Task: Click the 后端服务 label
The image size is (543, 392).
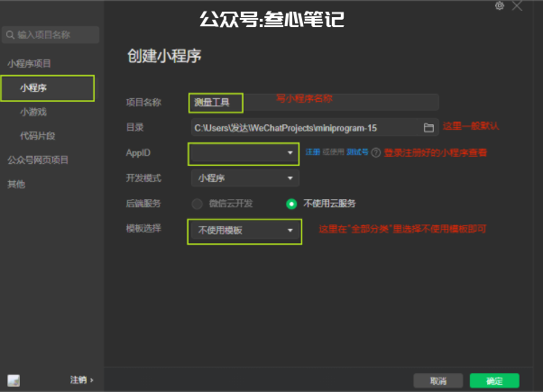Action: [x=143, y=204]
